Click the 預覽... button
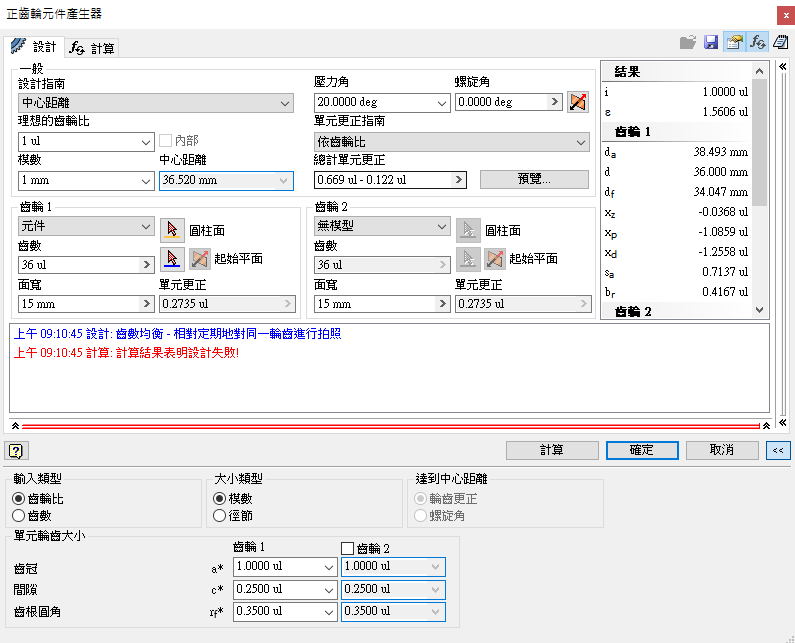 [x=534, y=180]
